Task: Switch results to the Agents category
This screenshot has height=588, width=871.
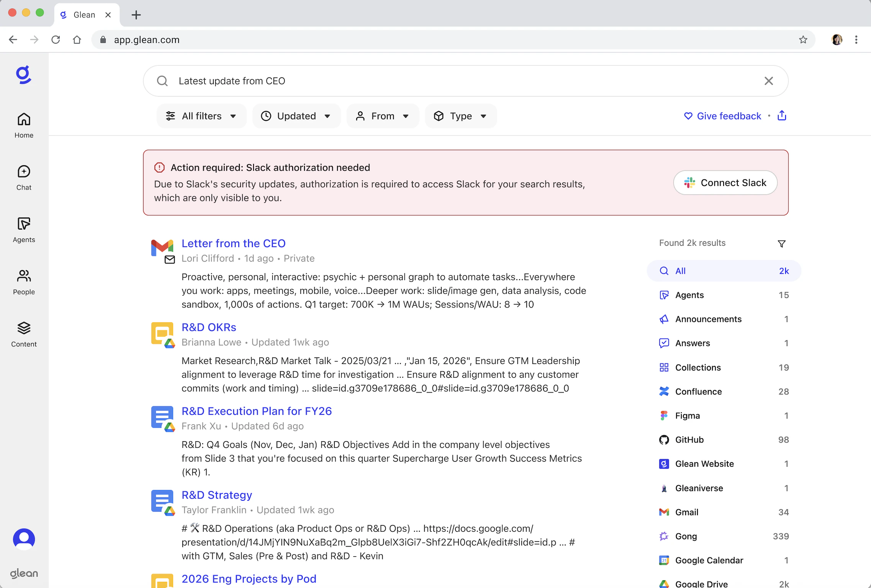Action: 689,295
